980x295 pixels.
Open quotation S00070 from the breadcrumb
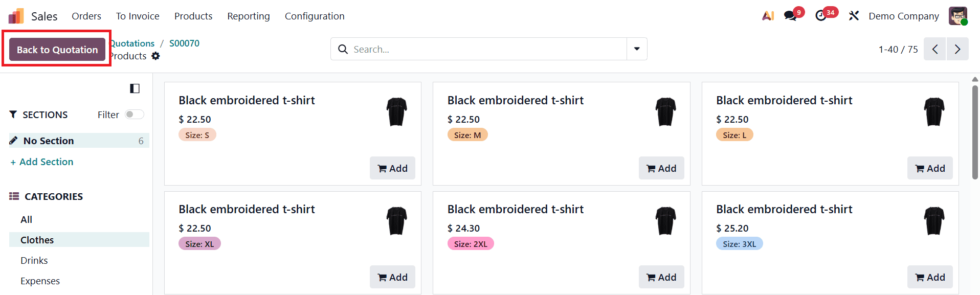184,43
